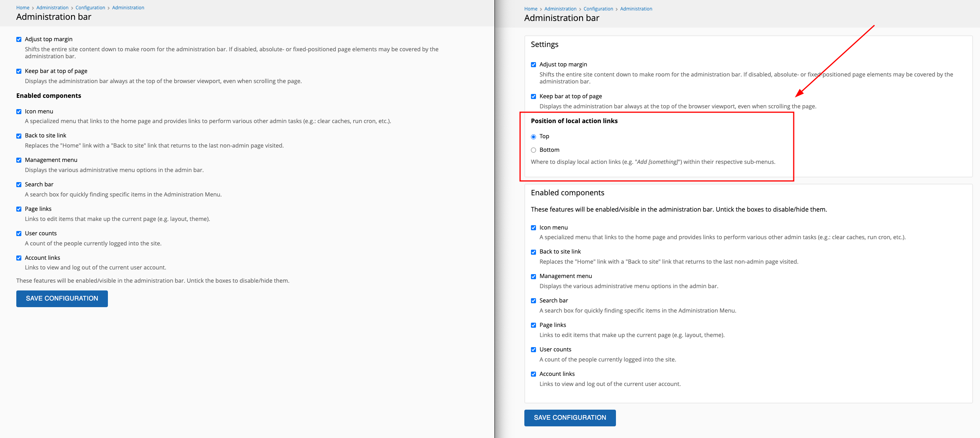Image resolution: width=980 pixels, height=438 pixels.
Task: Open Configuration breadcrumb in right panel
Action: 598,9
